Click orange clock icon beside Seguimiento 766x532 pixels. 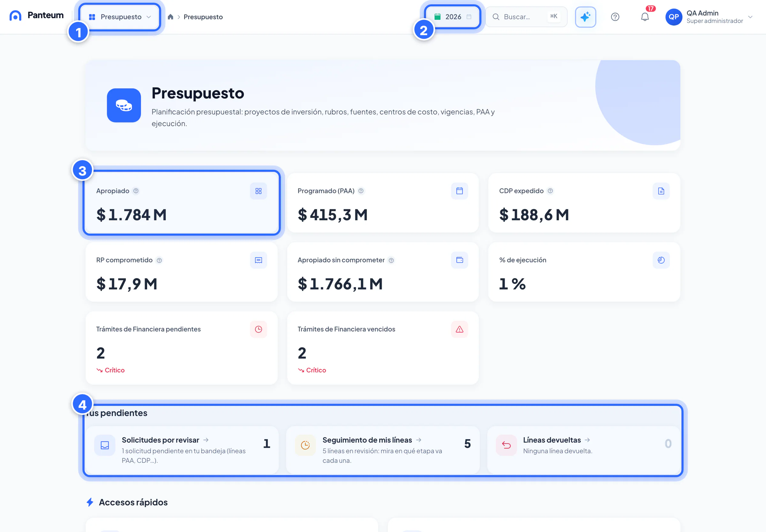[x=305, y=445]
